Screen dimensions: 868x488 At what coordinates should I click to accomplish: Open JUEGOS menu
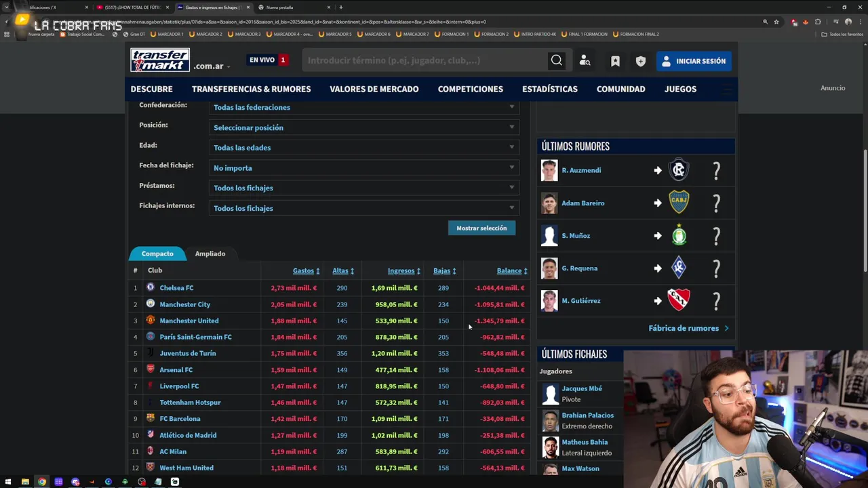pyautogui.click(x=680, y=89)
